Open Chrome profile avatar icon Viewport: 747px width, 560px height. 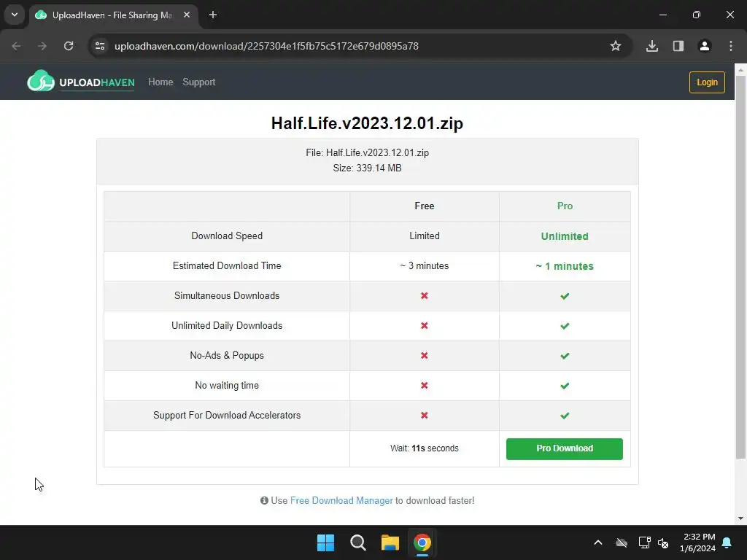click(705, 46)
